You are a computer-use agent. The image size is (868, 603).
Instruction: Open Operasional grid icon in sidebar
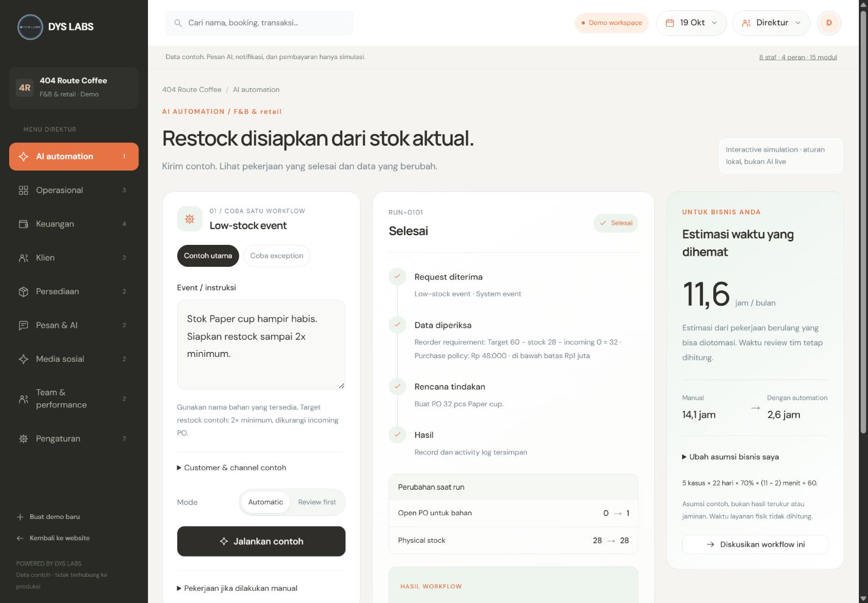(x=24, y=190)
